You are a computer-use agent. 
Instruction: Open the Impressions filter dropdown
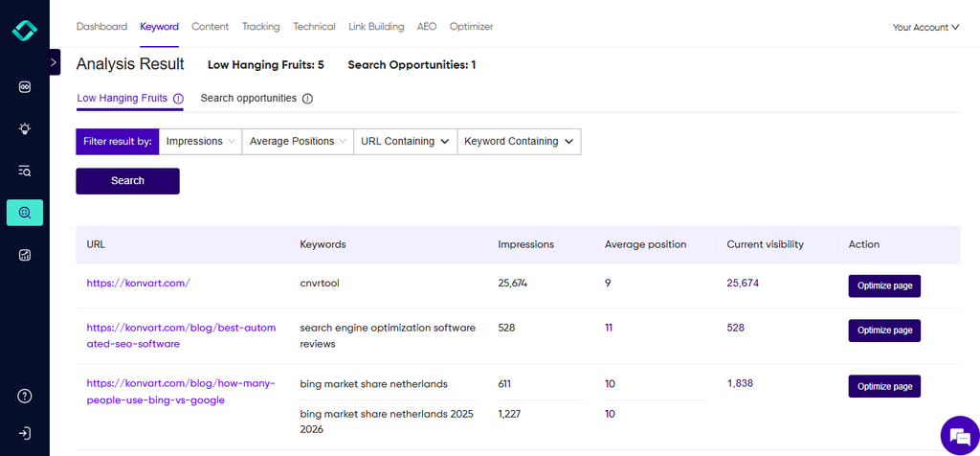[x=201, y=142]
